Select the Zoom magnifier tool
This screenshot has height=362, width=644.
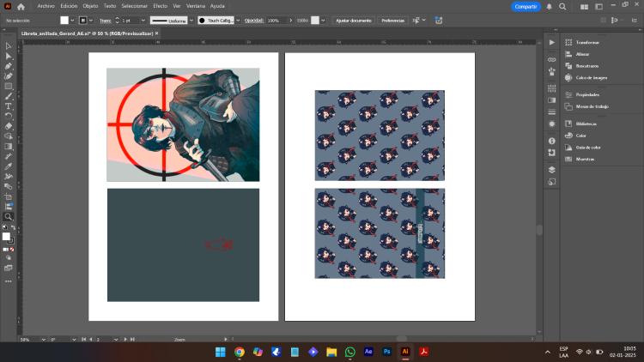click(x=9, y=217)
